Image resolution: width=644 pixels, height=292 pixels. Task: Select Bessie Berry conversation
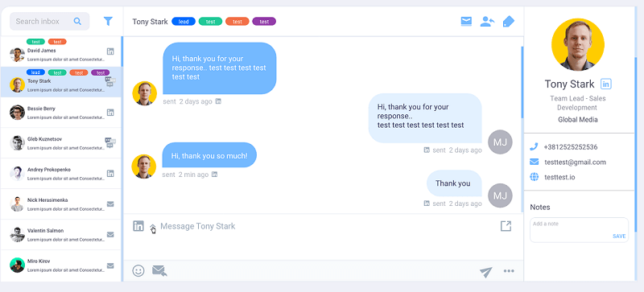coord(61,113)
